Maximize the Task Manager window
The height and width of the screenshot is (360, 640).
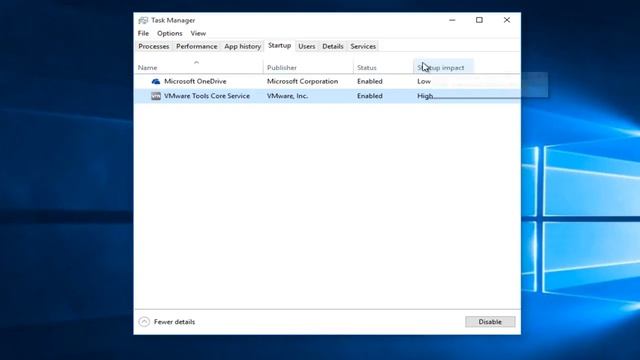479,20
